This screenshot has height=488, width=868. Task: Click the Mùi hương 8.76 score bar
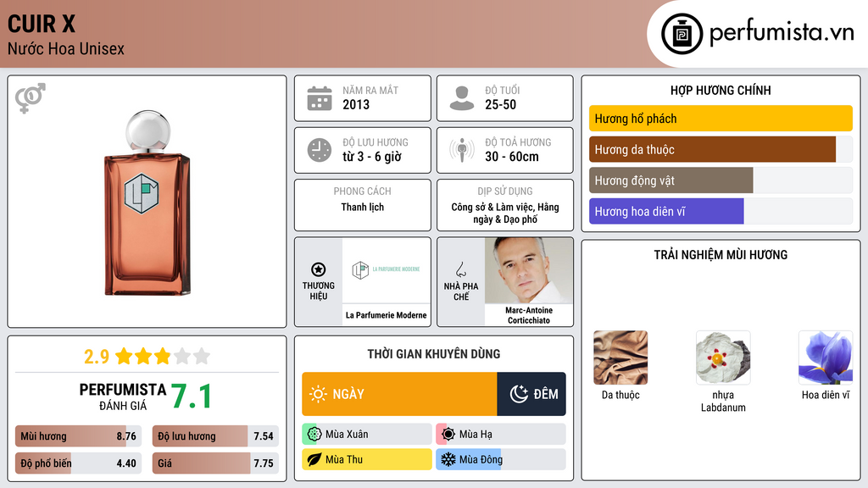(78, 436)
